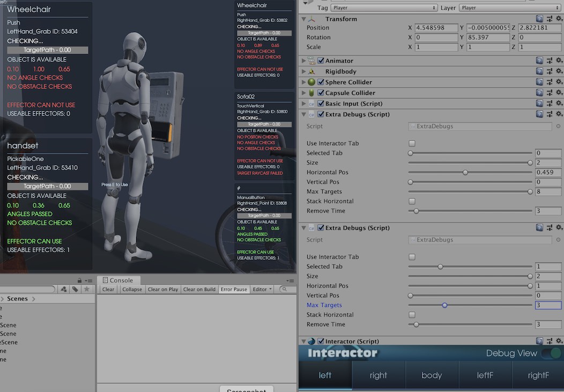Expand the Capsule Collider component

click(x=304, y=93)
